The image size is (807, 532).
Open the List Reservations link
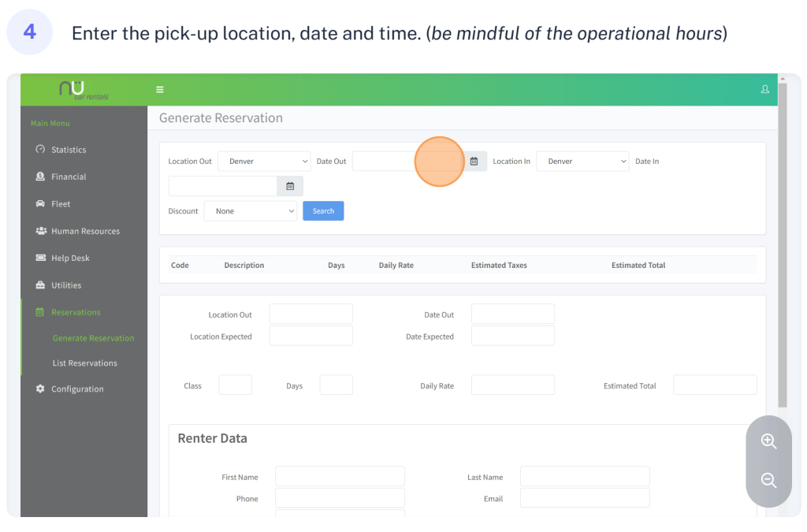(84, 363)
